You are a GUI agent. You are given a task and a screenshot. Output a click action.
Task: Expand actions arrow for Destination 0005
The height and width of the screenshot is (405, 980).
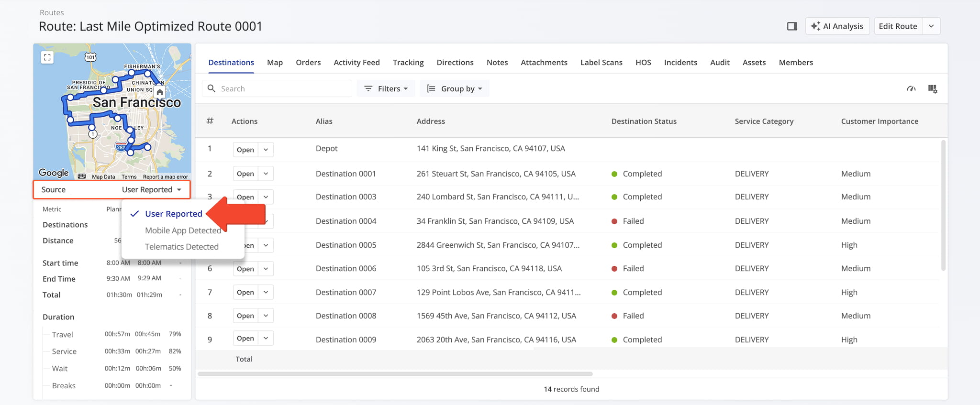click(x=266, y=245)
